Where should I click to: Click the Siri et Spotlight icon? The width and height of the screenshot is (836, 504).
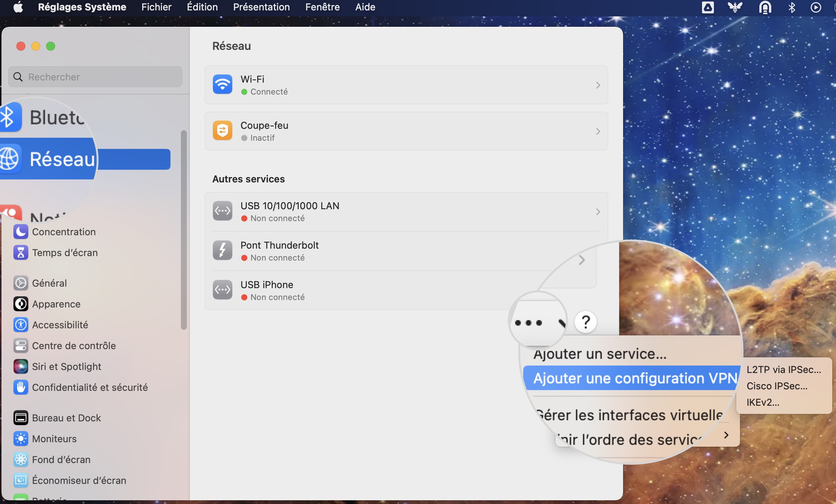pos(21,366)
